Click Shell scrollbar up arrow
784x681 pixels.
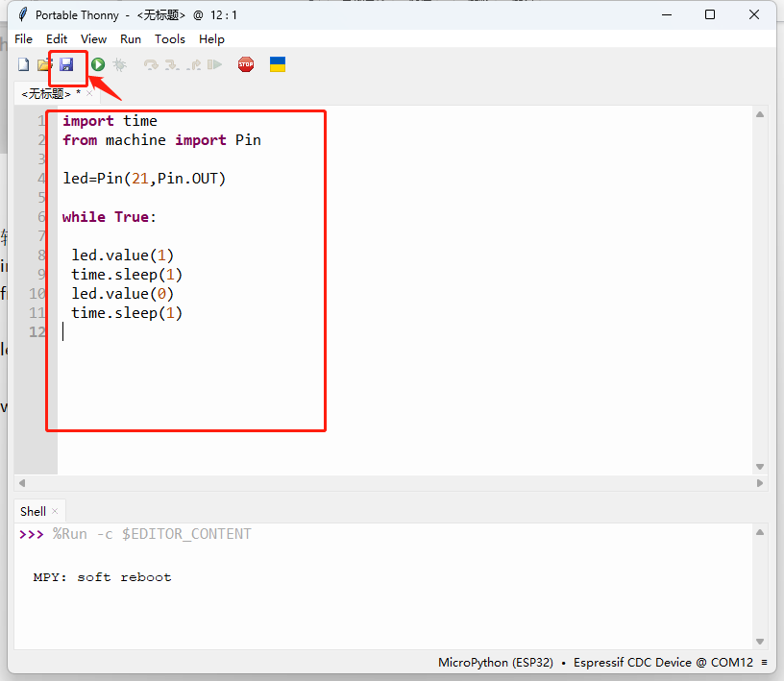(760, 532)
